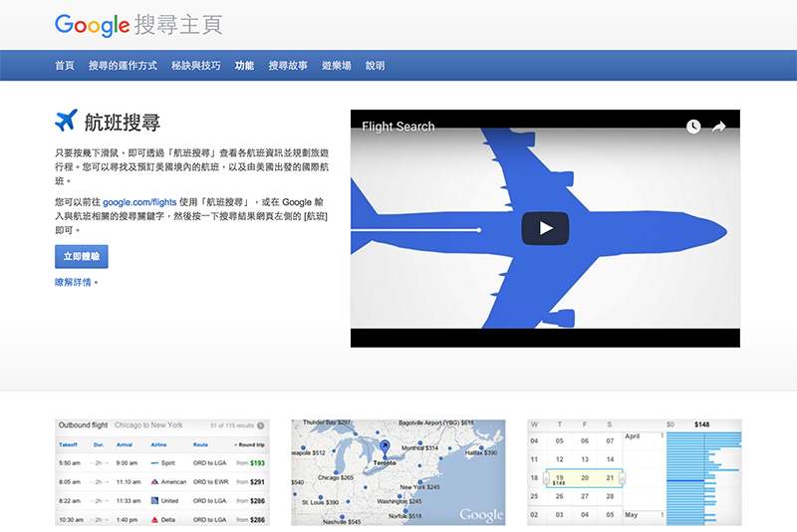Open the 首頁 navigation tab
The image size is (797, 532).
pos(65,66)
